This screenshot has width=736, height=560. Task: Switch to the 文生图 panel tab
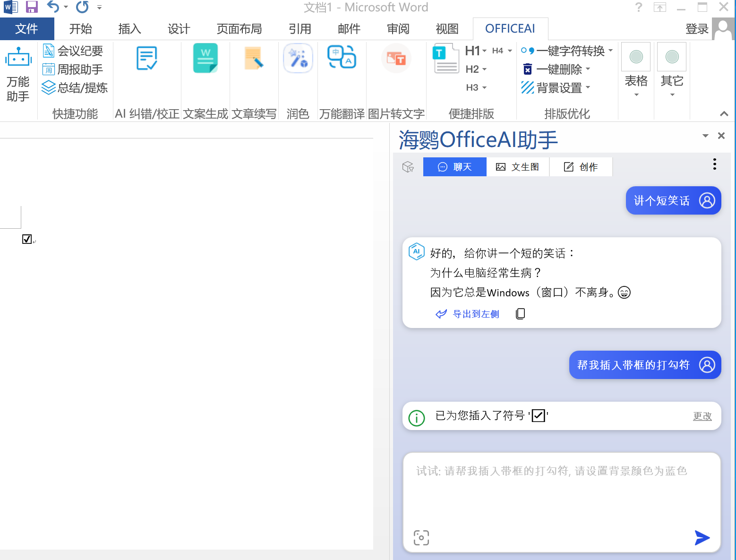[518, 167]
